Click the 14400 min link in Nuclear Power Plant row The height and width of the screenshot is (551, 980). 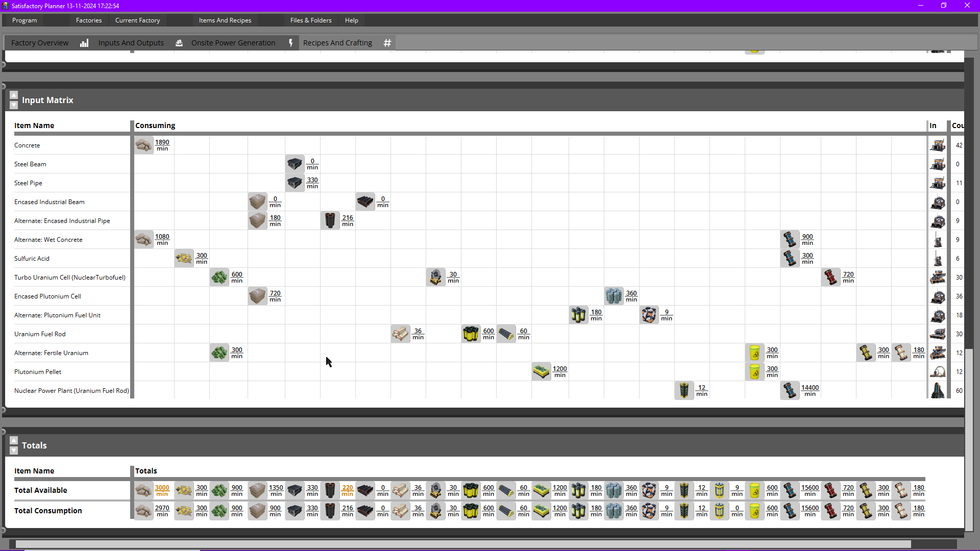coord(810,390)
